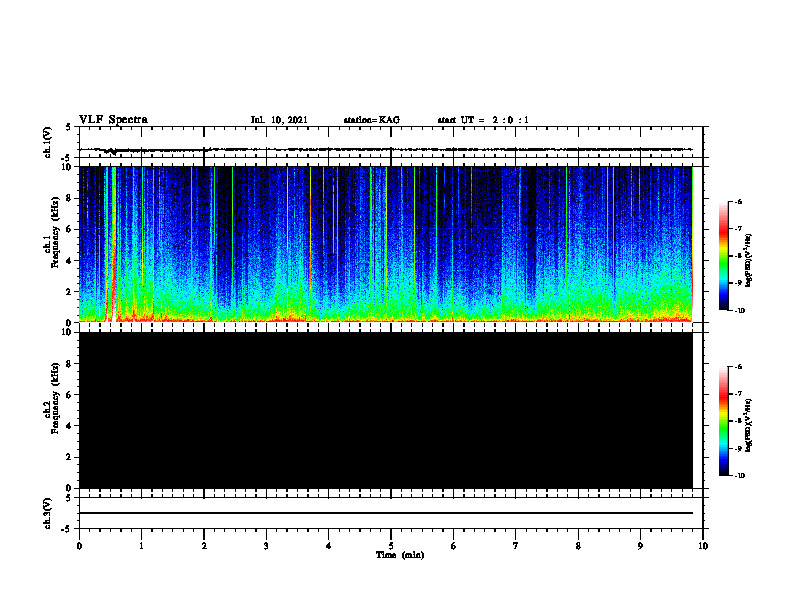
Task: Click the "log(PSD)" label beside ch.2 color bar
Action: coord(749,426)
